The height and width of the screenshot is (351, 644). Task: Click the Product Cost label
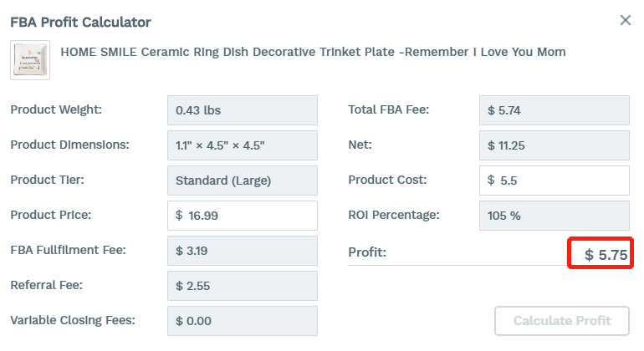(387, 180)
